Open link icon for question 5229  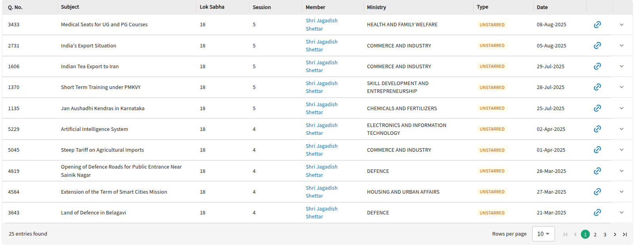coord(597,129)
